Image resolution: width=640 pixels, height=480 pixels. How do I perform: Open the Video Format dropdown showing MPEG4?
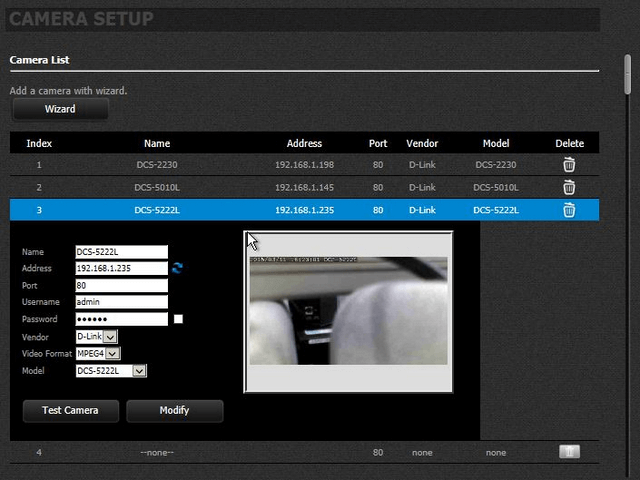[98, 353]
